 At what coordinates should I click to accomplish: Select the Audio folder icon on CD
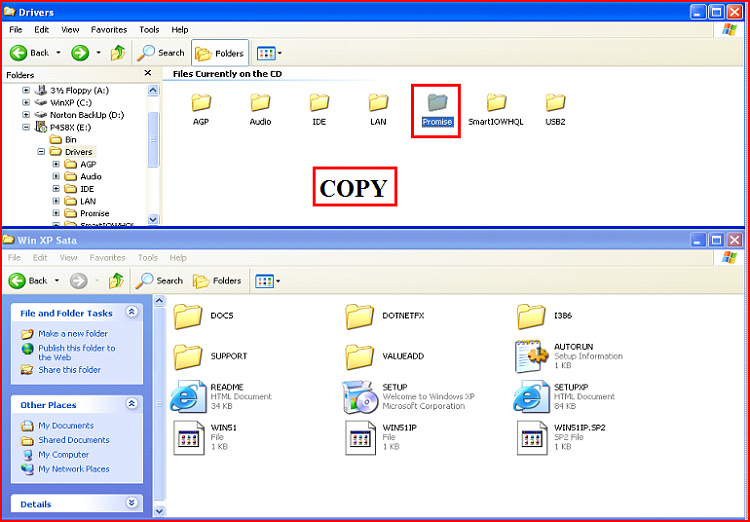point(260,102)
